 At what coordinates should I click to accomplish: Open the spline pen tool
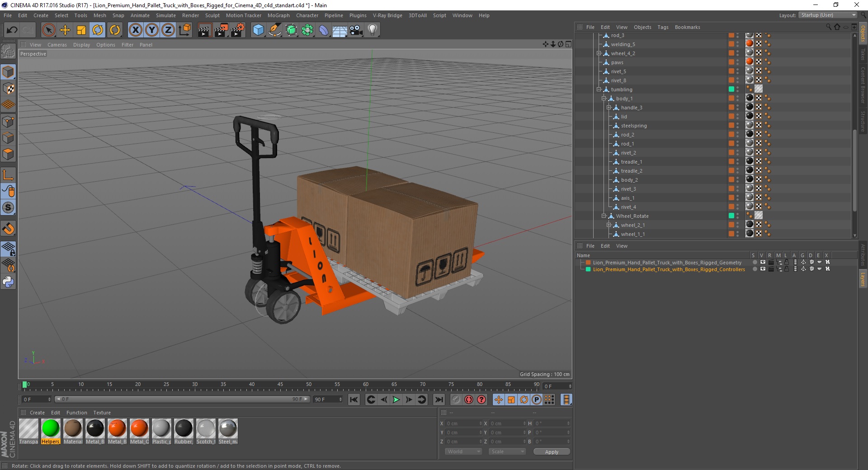tap(274, 30)
